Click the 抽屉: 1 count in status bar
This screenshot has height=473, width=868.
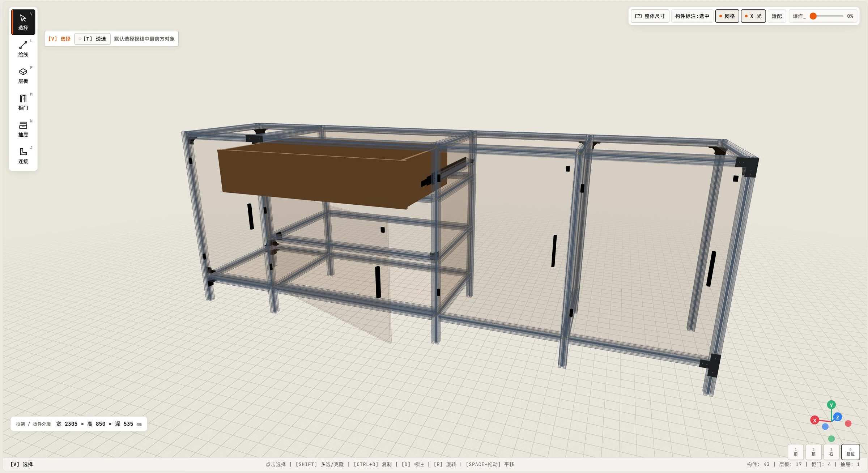pyautogui.click(x=850, y=464)
